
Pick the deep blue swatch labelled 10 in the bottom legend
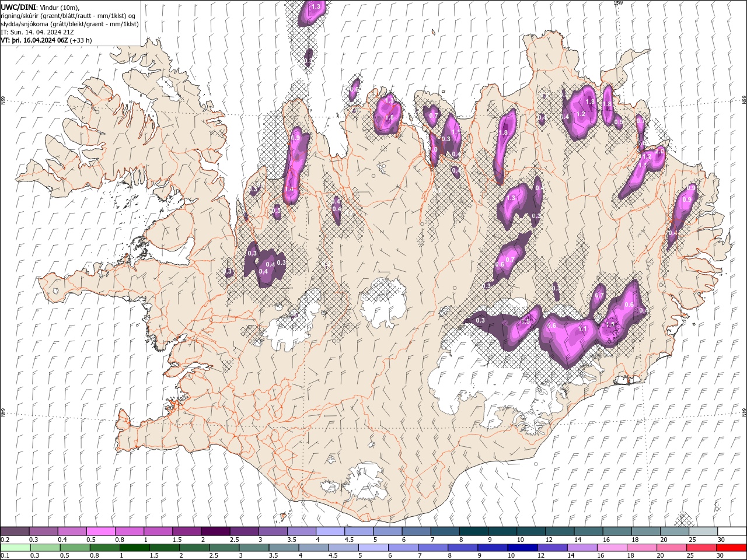pos(522,548)
